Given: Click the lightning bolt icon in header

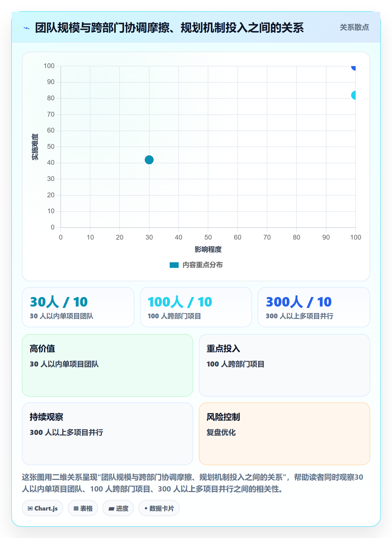Looking at the screenshot, I should click(27, 28).
